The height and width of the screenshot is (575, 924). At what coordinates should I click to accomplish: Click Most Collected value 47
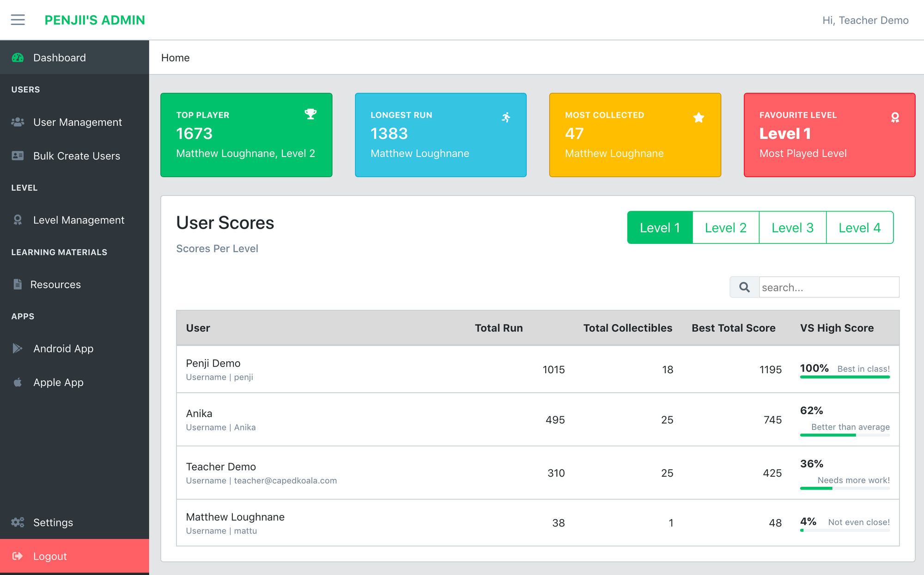click(574, 133)
